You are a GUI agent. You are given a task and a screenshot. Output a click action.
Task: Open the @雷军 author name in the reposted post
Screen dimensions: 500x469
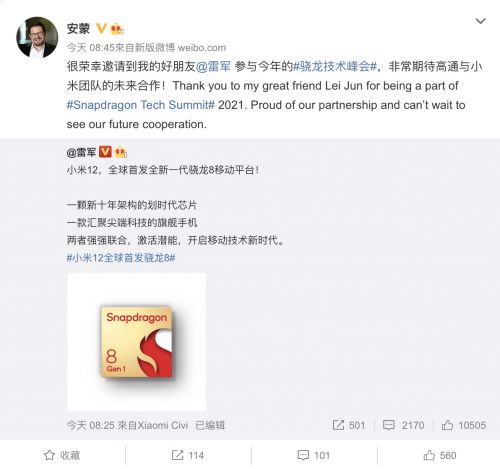pyautogui.click(x=82, y=152)
